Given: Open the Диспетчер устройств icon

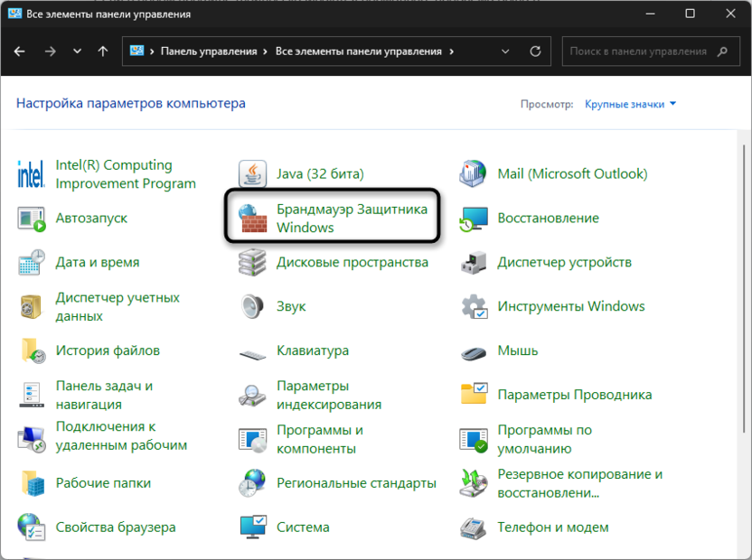Looking at the screenshot, I should pyautogui.click(x=474, y=262).
